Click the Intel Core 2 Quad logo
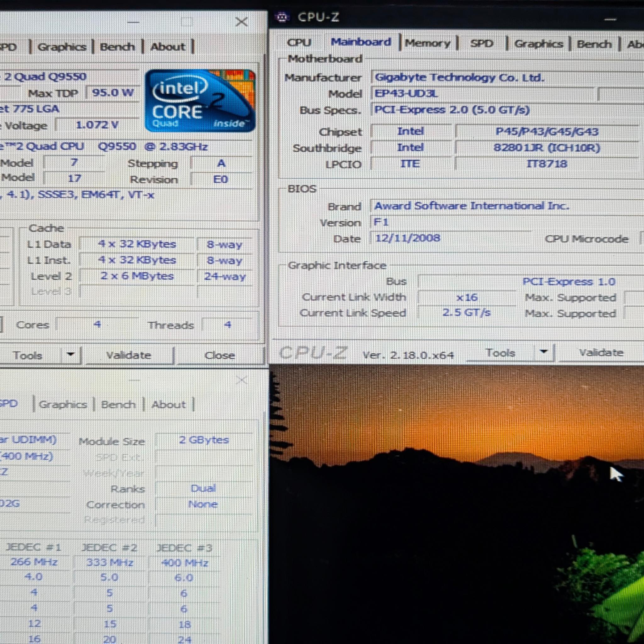The width and height of the screenshot is (644, 644). (200, 101)
